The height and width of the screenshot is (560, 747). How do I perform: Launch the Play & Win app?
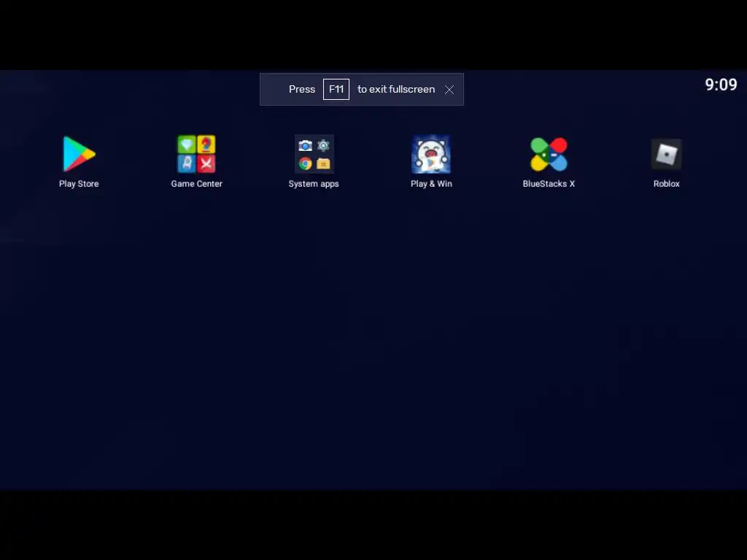[431, 153]
